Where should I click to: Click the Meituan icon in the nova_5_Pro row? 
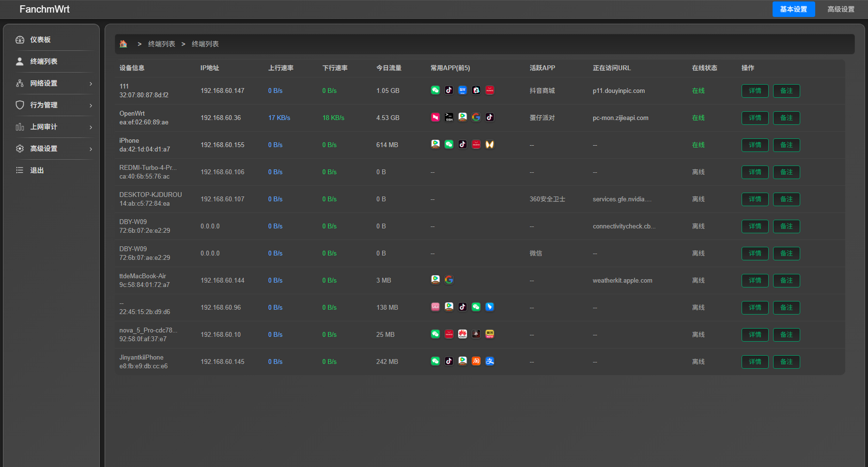pos(490,334)
